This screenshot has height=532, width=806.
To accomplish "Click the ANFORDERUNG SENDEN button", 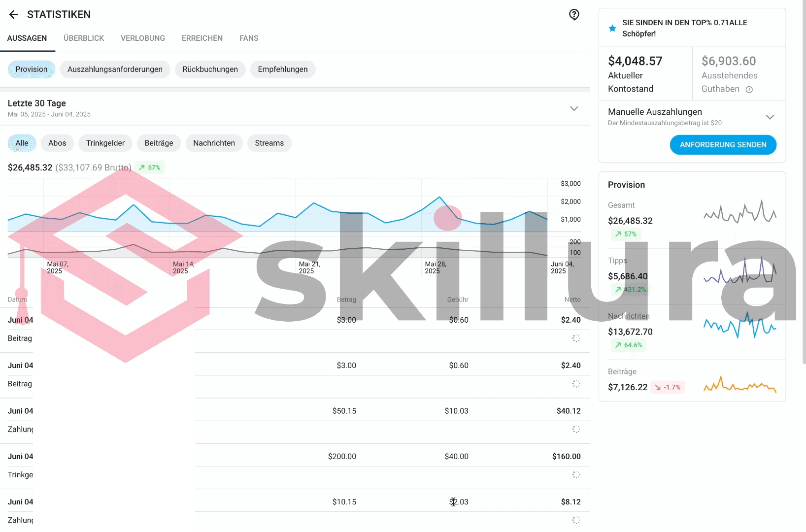I will [x=723, y=145].
